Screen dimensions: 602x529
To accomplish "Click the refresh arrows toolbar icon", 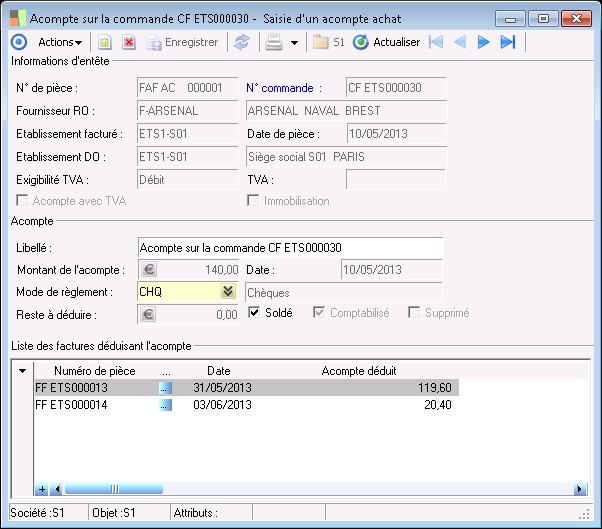I will click(241, 42).
